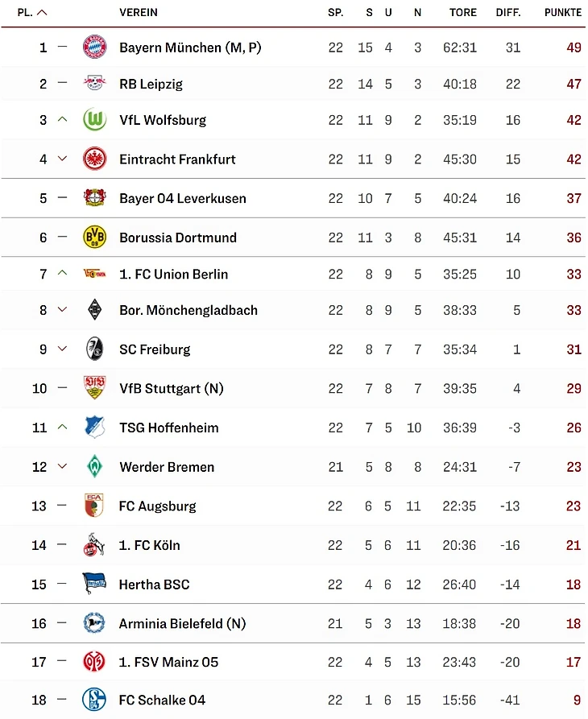Image resolution: width=588 pixels, height=719 pixels.
Task: Click the RB Leipzig club logo
Action: 94,84
